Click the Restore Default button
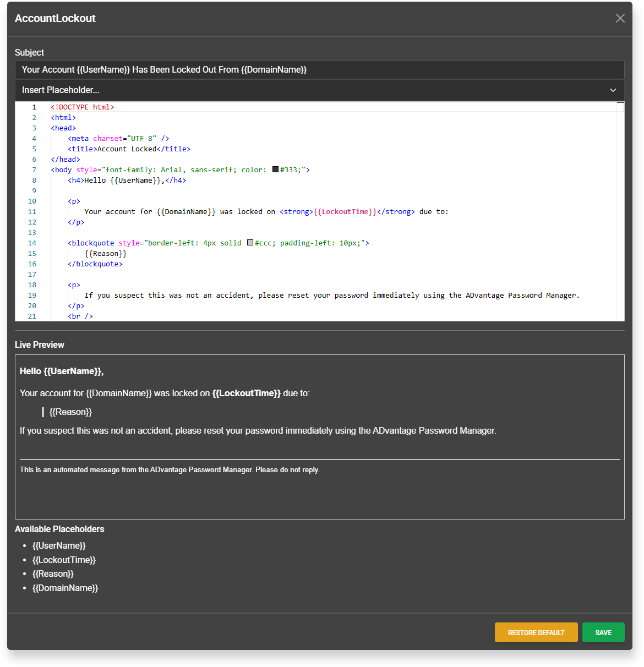Image resolution: width=644 pixels, height=667 pixels. tap(536, 632)
